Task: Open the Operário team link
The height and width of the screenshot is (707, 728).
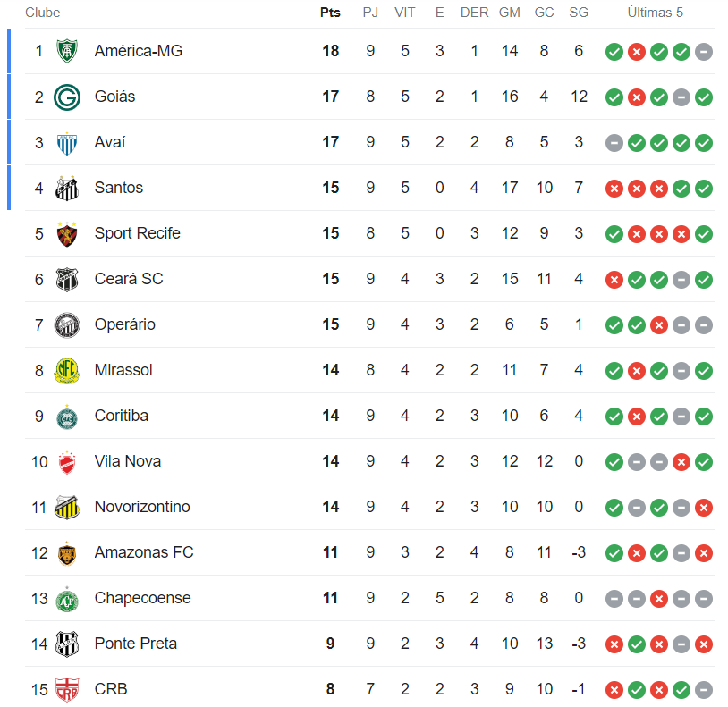Action: coord(125,324)
